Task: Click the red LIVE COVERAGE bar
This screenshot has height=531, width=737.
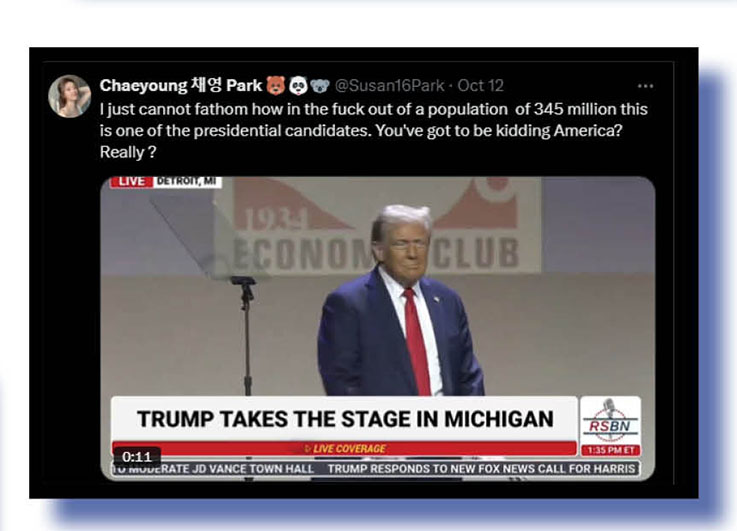Action: (x=345, y=449)
